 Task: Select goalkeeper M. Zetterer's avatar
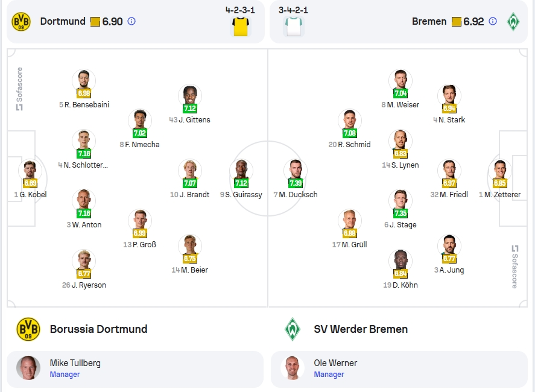(x=500, y=169)
